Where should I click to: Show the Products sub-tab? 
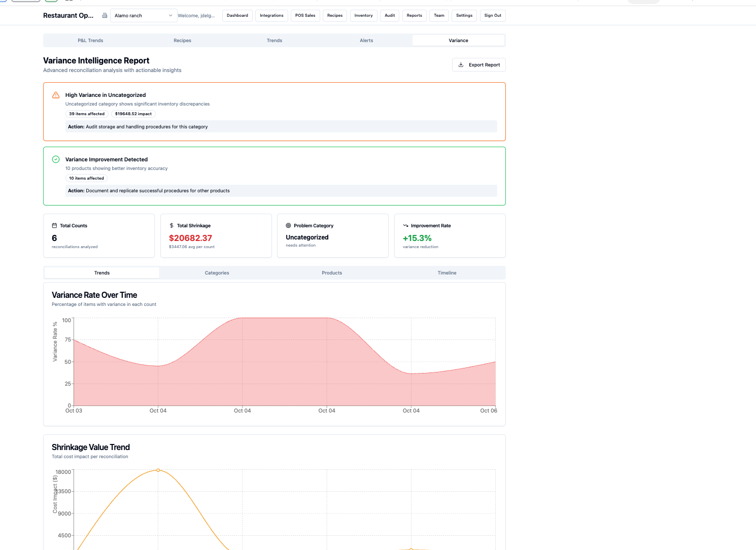pyautogui.click(x=332, y=273)
